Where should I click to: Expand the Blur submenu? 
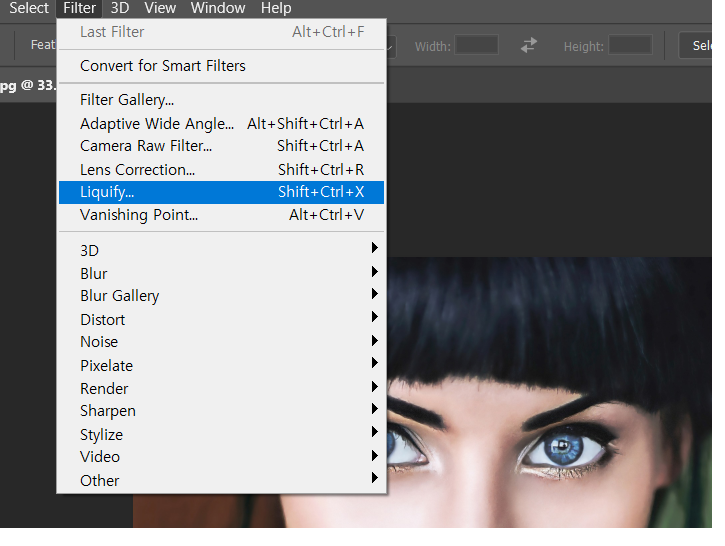tap(221, 273)
